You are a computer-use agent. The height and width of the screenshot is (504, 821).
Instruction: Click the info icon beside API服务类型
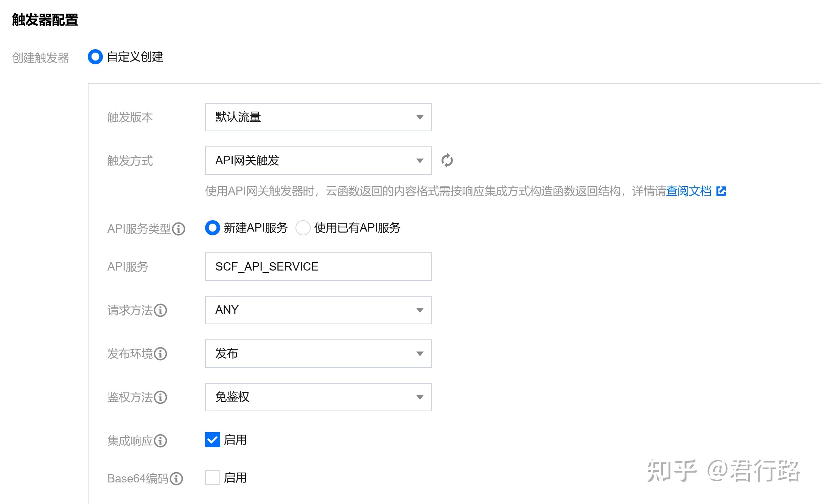pos(179,229)
